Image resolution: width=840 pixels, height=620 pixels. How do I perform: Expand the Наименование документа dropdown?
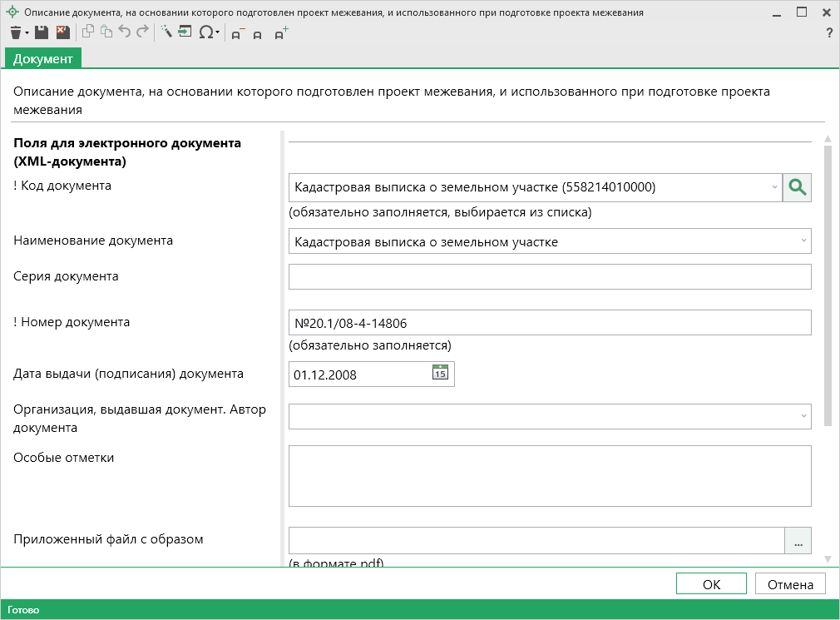[803, 241]
